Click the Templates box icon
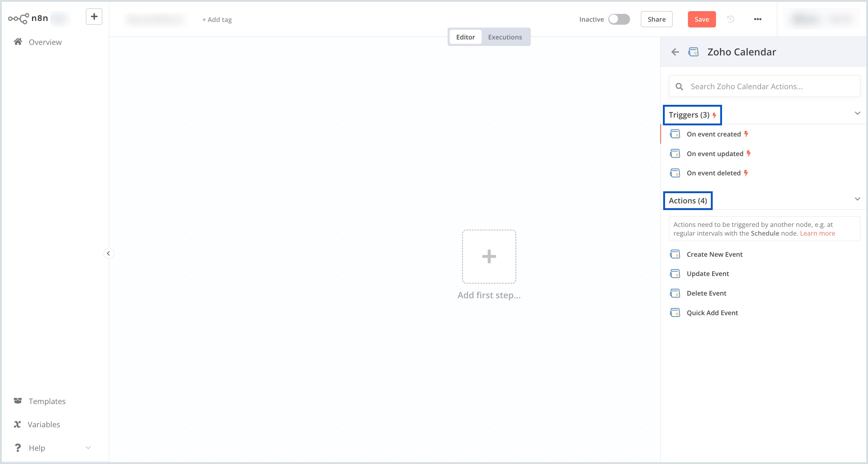Image resolution: width=868 pixels, height=464 pixels. pos(18,401)
